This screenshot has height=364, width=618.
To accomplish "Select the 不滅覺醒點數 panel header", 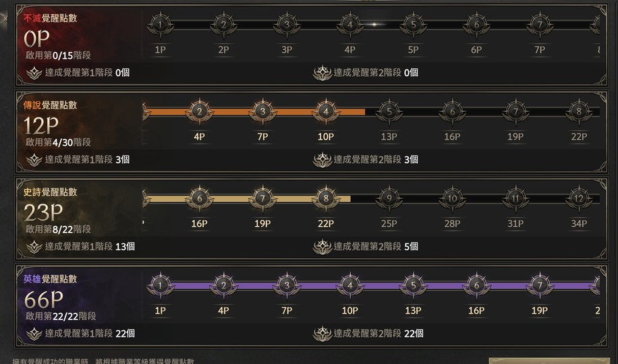I will 50,18.
